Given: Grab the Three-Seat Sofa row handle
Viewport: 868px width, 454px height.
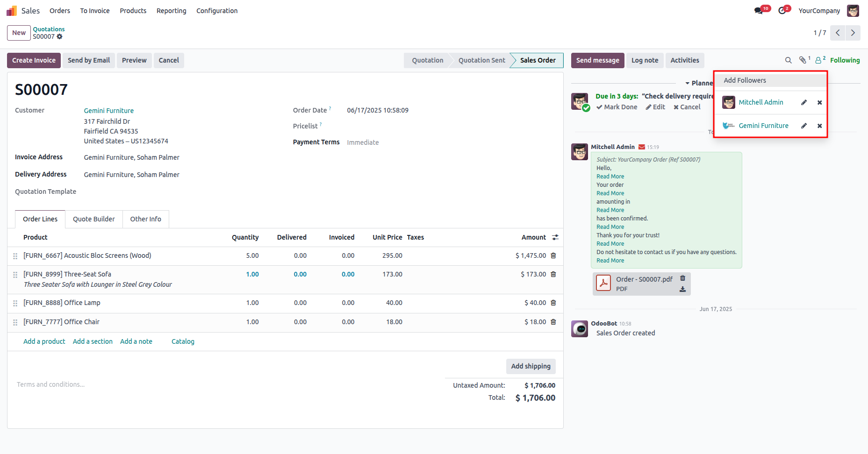Looking at the screenshot, I should coord(15,275).
